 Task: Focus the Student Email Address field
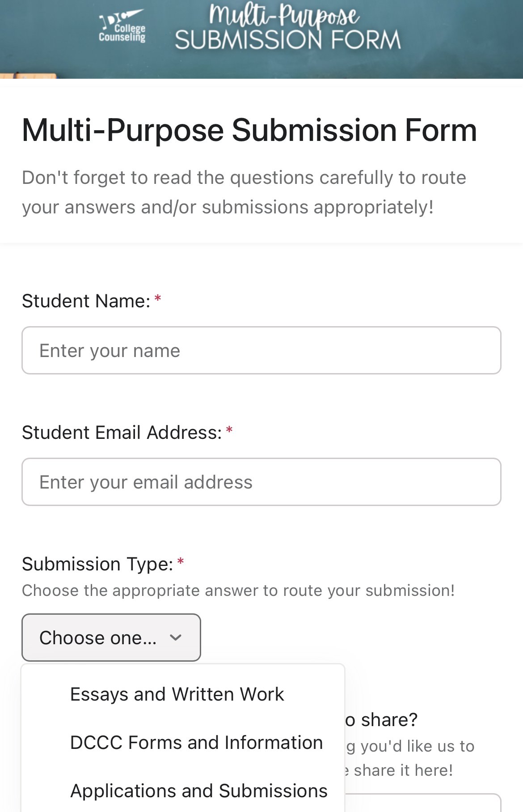[261, 482]
